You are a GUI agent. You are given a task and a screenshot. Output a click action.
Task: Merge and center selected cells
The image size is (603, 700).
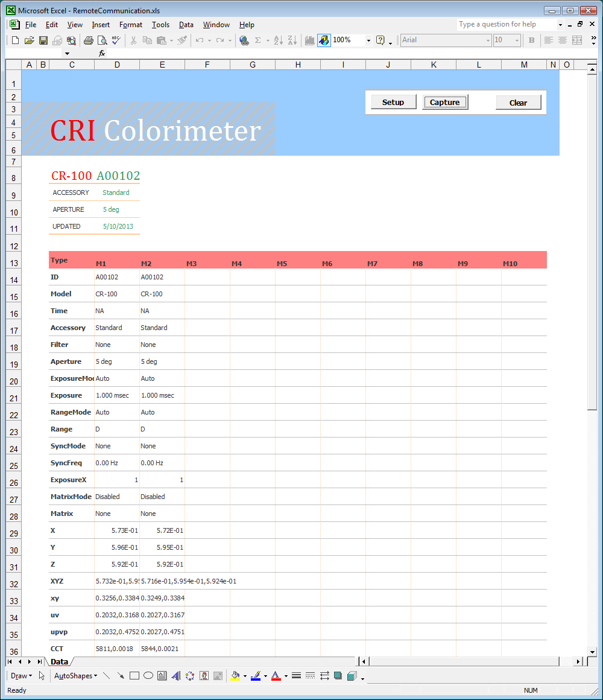click(x=576, y=40)
